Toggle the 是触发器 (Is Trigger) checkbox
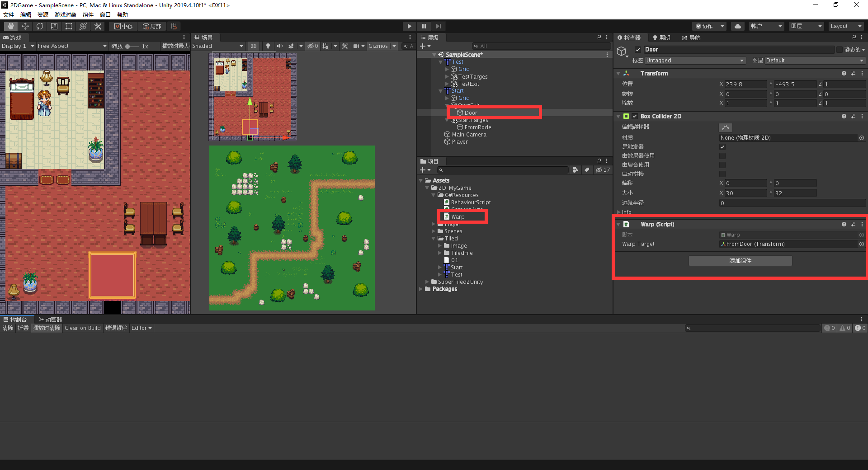 point(722,146)
